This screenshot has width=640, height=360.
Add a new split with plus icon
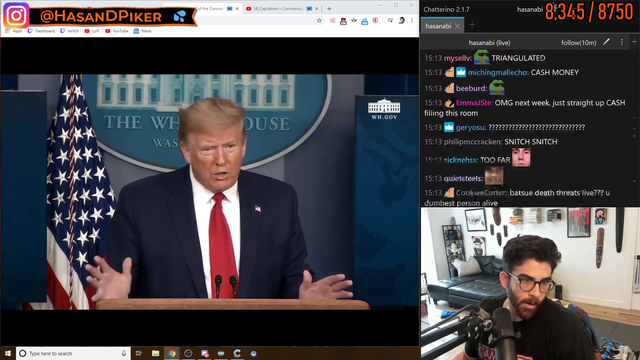pyautogui.click(x=634, y=42)
